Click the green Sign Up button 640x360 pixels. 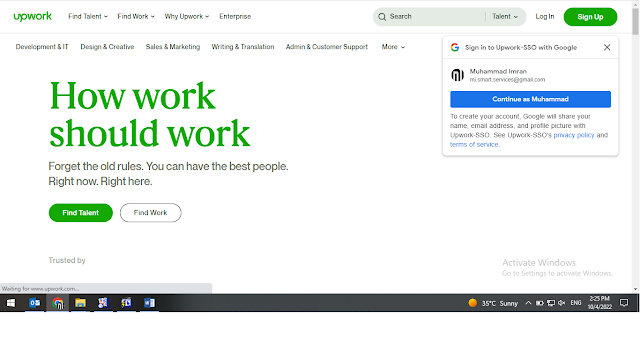(590, 17)
